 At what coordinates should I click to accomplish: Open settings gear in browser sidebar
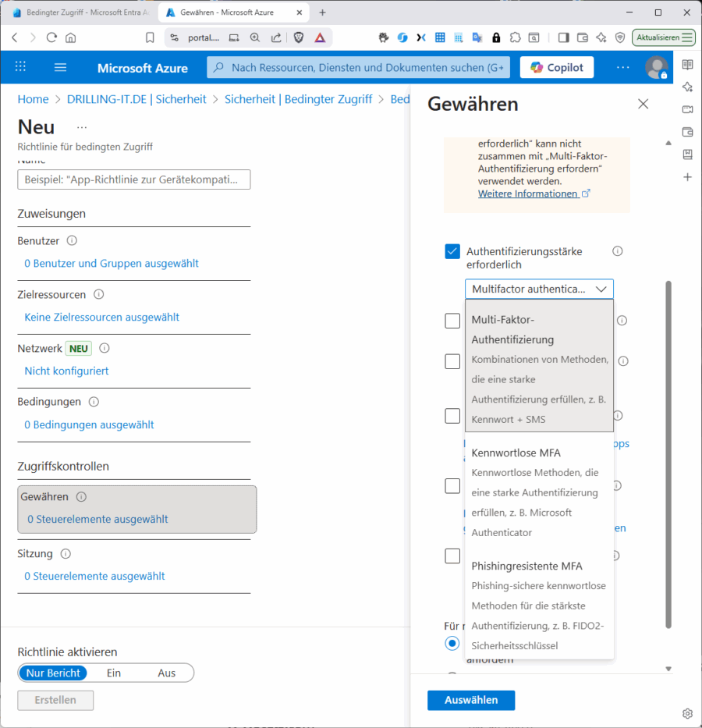coord(688,713)
